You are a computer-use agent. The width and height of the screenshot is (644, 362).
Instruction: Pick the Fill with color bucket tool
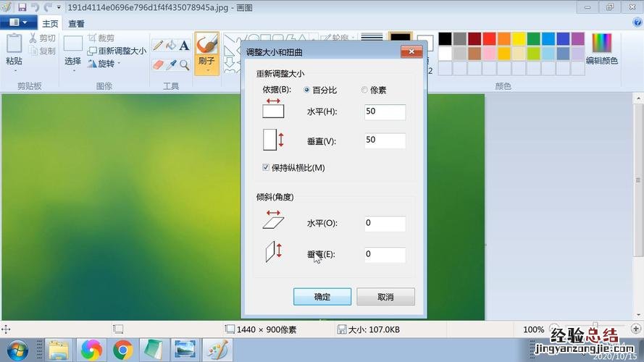point(171,45)
